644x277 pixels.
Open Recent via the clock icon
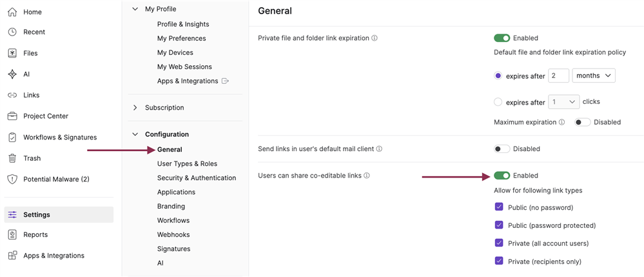coord(12,32)
